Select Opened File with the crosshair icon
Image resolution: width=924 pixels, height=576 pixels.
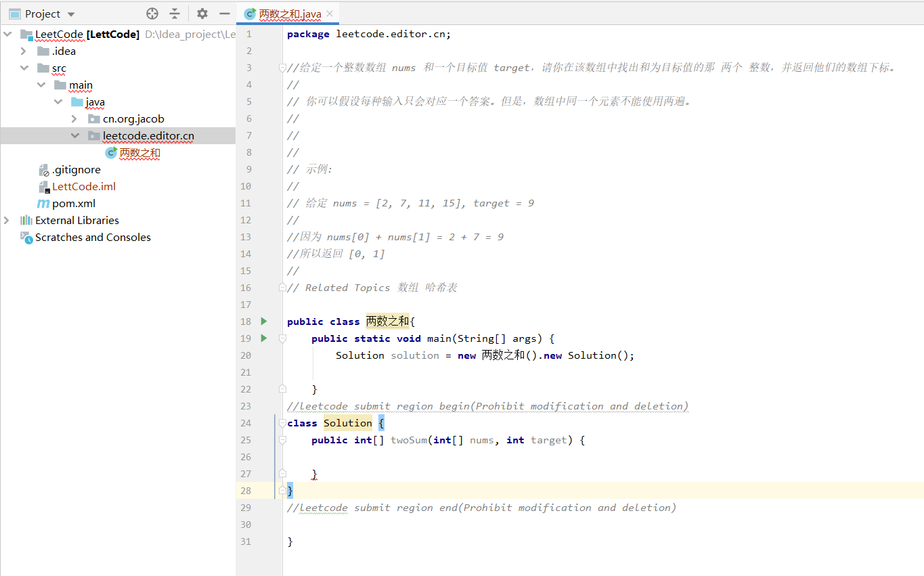152,13
